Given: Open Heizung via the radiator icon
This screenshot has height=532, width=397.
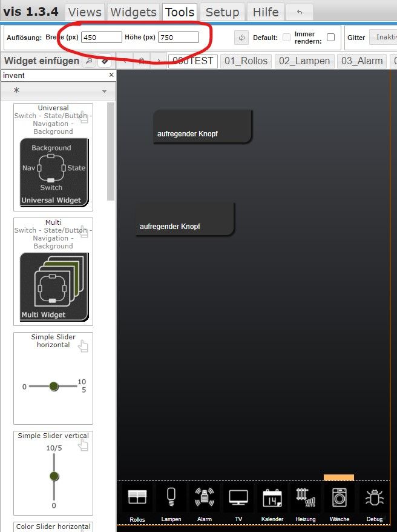Looking at the screenshot, I should coord(306,497).
